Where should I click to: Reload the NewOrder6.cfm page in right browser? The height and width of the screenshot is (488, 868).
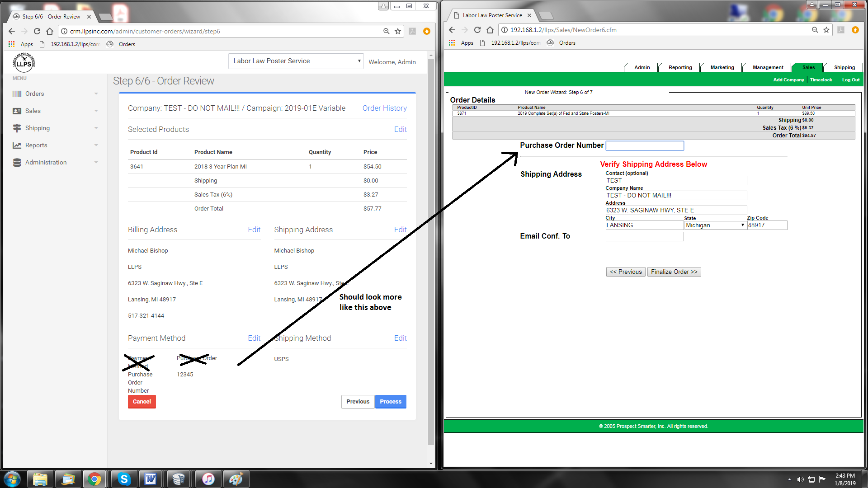click(477, 30)
